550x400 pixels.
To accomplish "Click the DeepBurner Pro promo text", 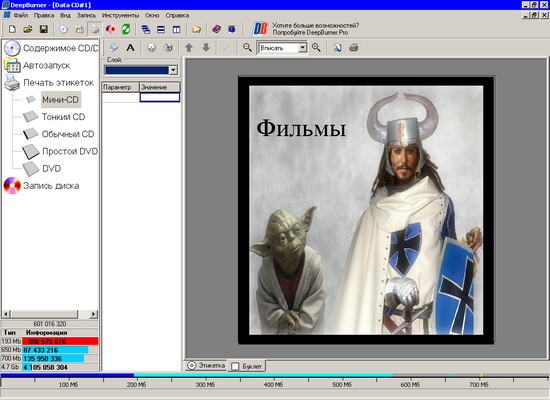I will (315, 29).
